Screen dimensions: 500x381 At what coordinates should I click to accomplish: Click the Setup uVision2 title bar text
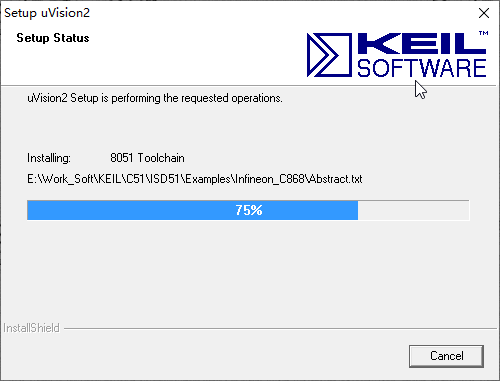pyautogui.click(x=47, y=13)
